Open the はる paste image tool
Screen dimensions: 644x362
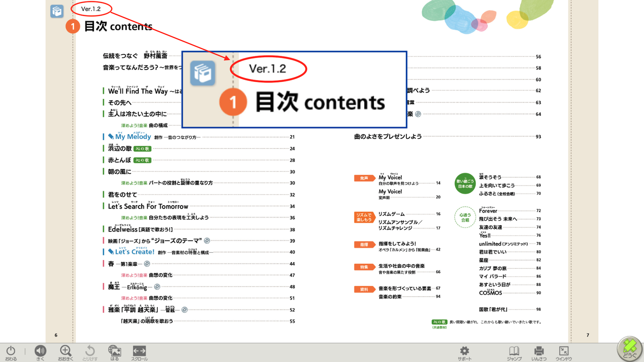click(x=114, y=352)
